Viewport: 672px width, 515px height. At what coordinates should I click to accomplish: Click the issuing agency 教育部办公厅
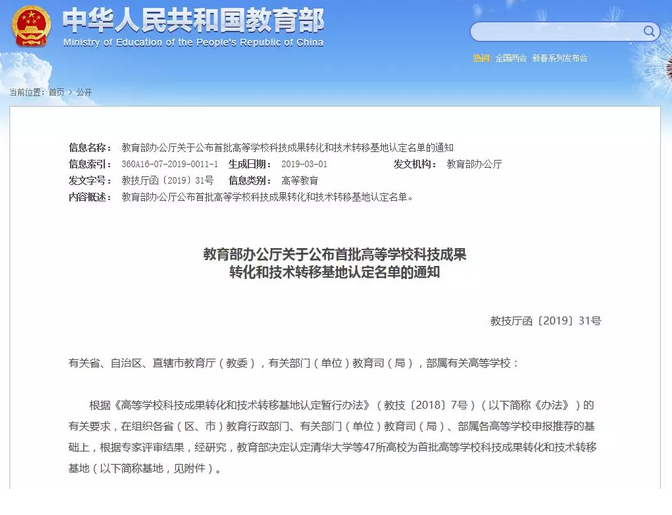tap(474, 164)
